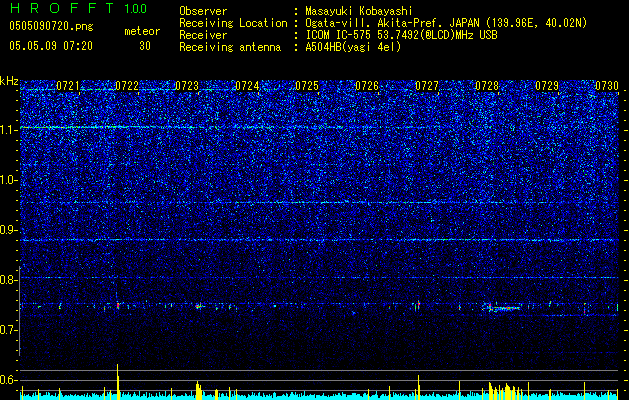Click the 'meteor' label
Viewport: 629px width, 400px height.
tap(142, 31)
